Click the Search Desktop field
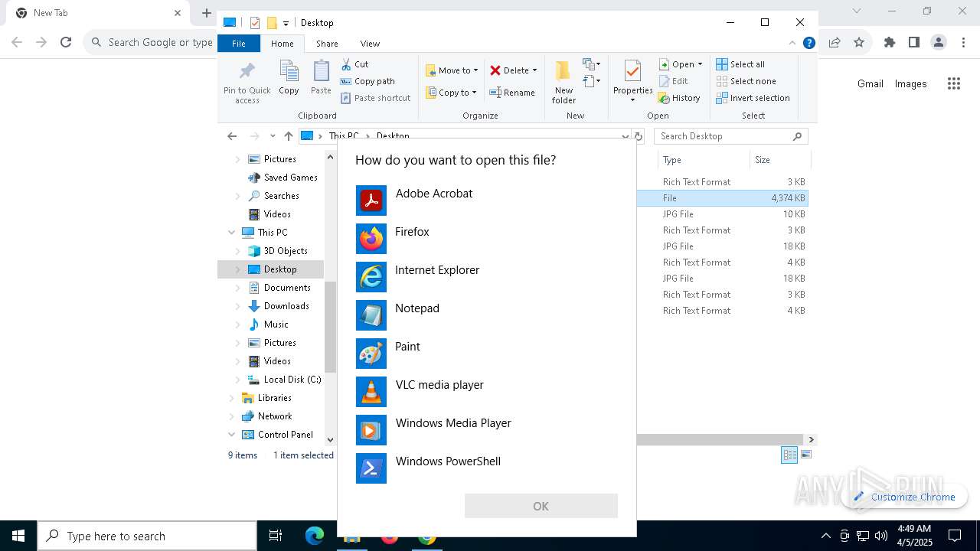This screenshot has width=980, height=551. (730, 136)
